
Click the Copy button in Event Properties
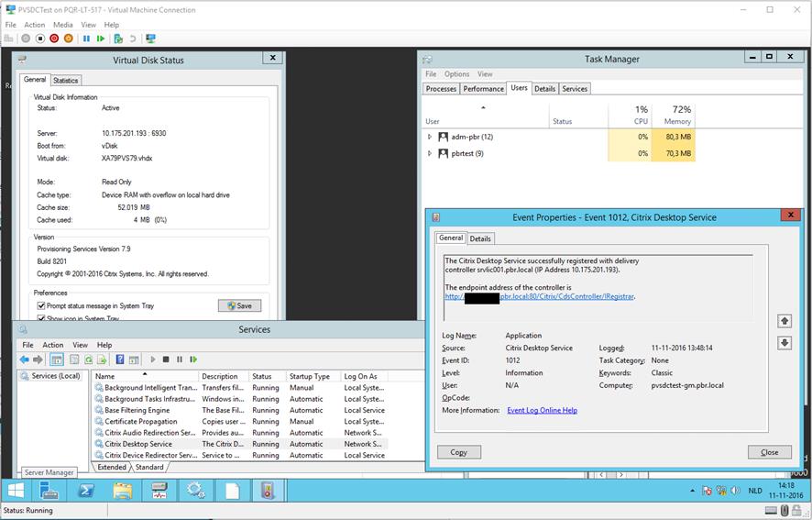click(459, 452)
